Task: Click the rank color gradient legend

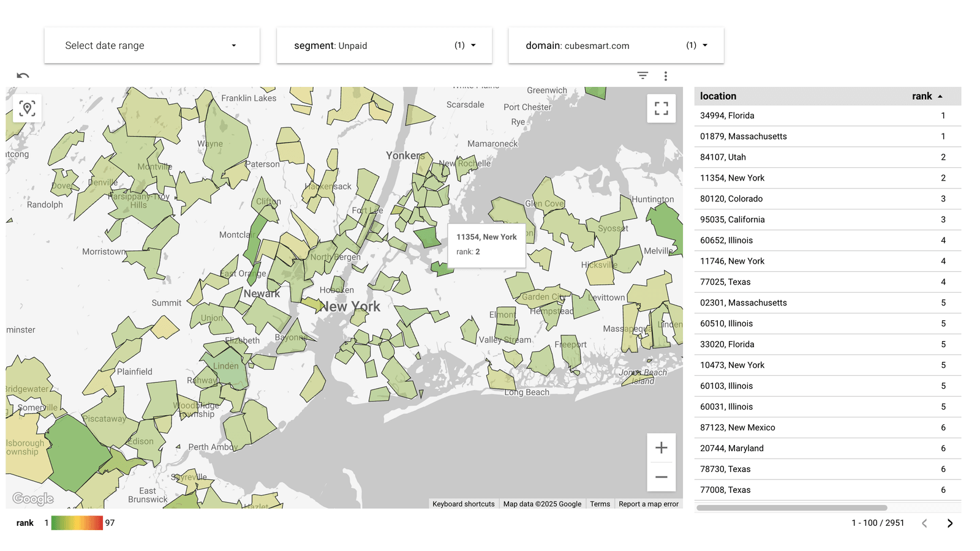Action: pos(77,523)
